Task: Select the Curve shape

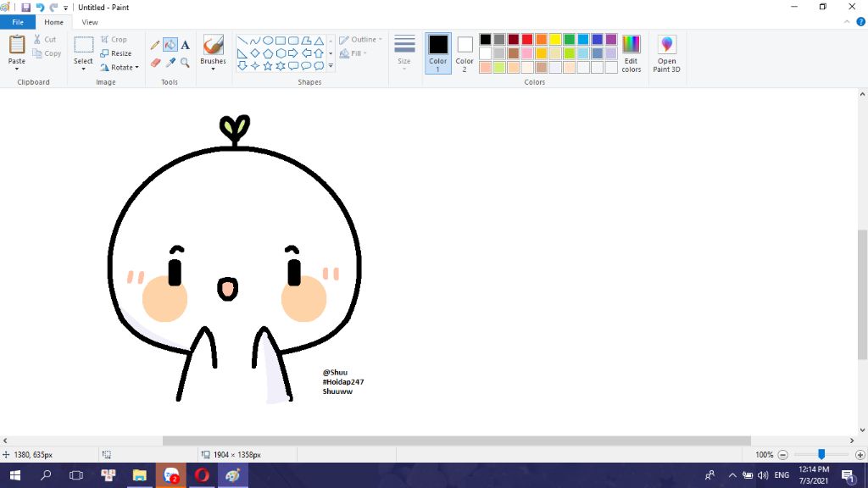Action: pyautogui.click(x=254, y=41)
